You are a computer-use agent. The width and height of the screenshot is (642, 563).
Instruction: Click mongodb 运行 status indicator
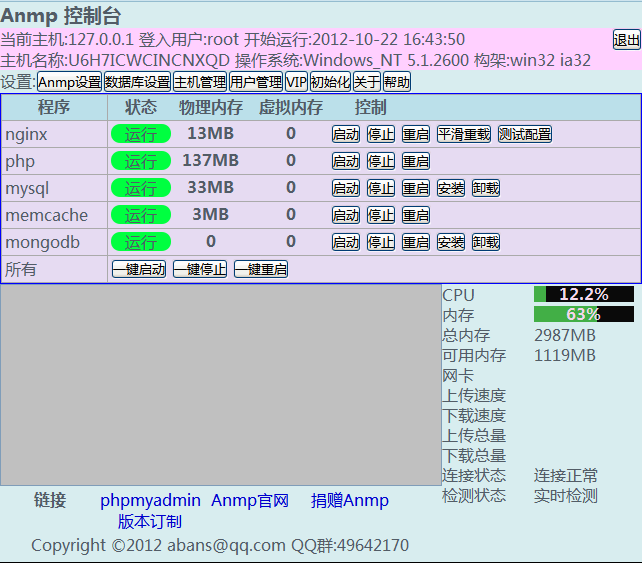click(x=141, y=242)
